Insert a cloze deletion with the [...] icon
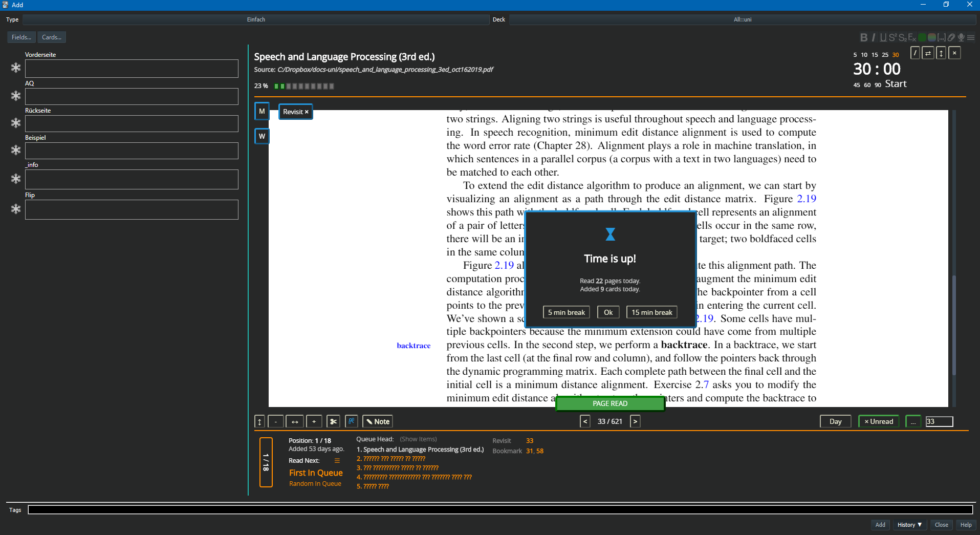 942,37
